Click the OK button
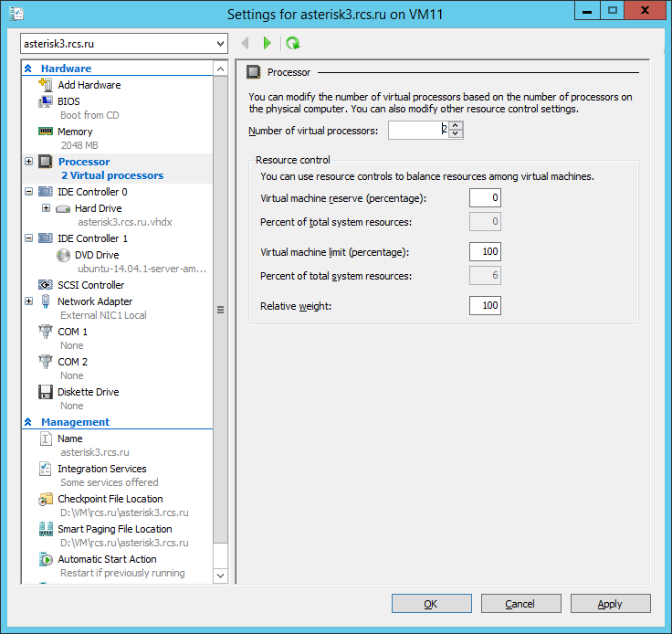672x634 pixels. [x=432, y=604]
